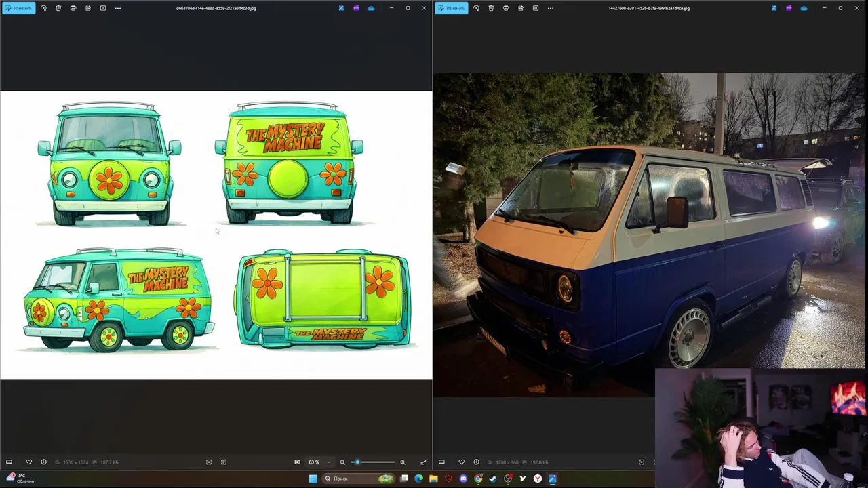Switch to the Photos app taskbar icon
Viewport: 868px width, 488px height.
(553, 479)
